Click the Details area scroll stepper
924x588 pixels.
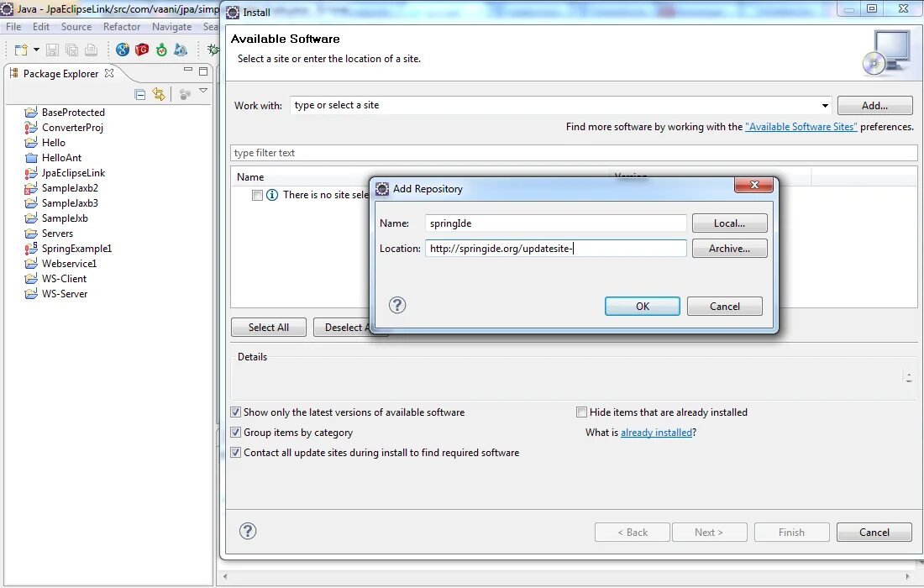909,377
